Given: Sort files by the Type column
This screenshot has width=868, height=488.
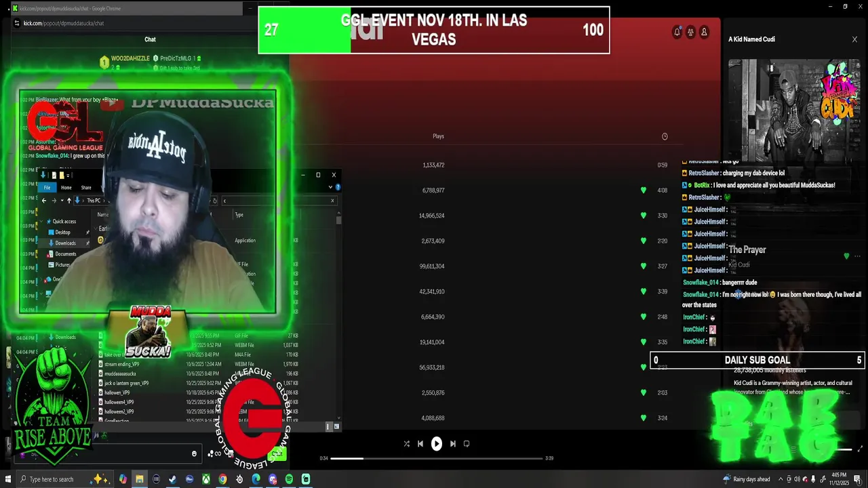Looking at the screenshot, I should click(x=239, y=215).
